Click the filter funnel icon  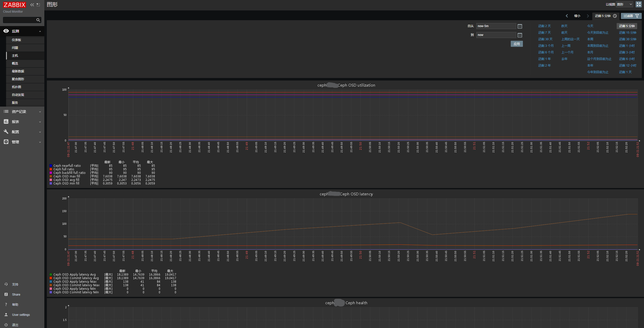click(637, 16)
